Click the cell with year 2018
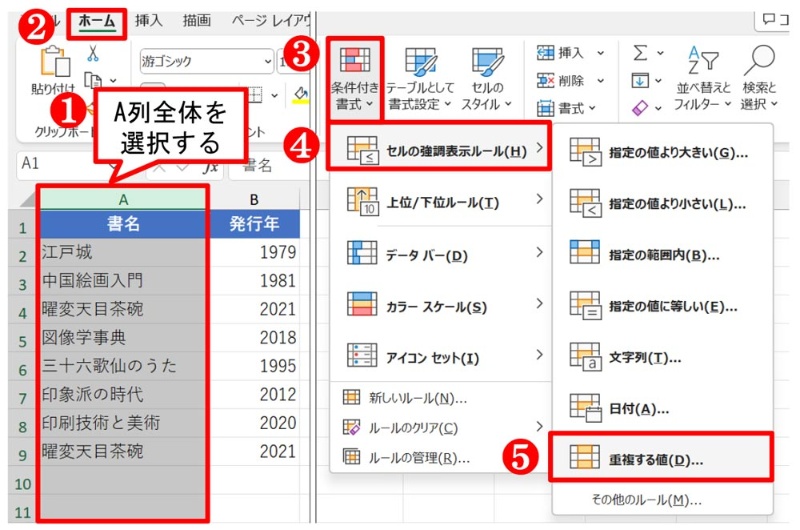800x530 pixels. tap(254, 337)
